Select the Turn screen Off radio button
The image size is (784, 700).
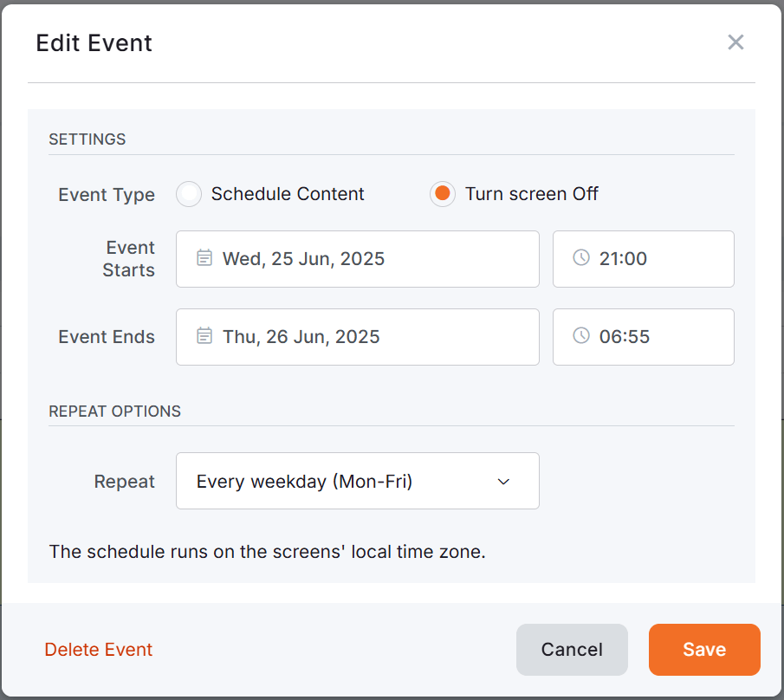(x=443, y=194)
